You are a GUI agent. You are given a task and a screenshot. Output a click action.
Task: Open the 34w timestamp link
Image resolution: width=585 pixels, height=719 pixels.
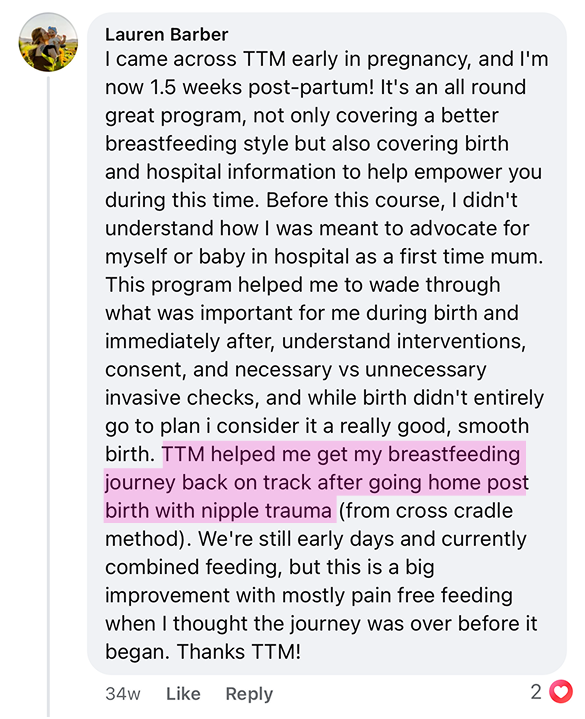click(x=122, y=694)
